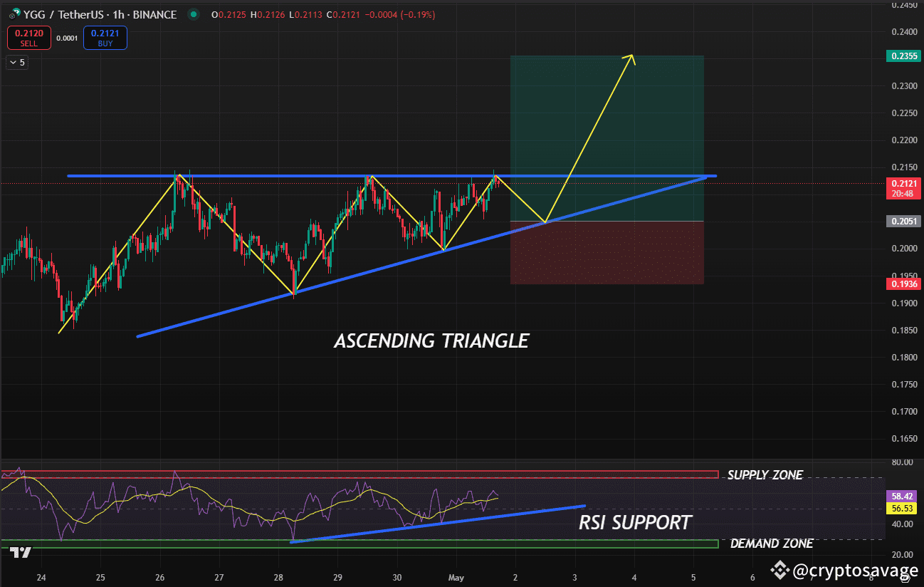Viewport: 924px width, 587px height.
Task: Click the red 0.2120 SELL button
Action: (29, 37)
